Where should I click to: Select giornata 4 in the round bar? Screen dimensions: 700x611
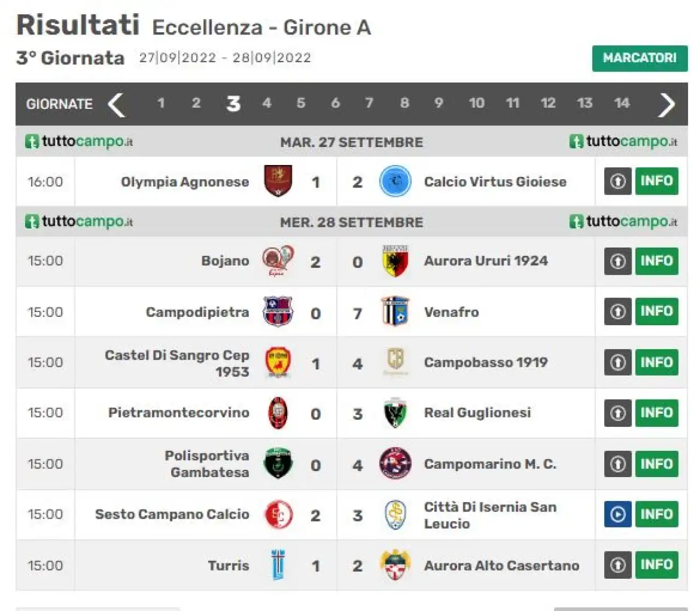click(x=267, y=103)
